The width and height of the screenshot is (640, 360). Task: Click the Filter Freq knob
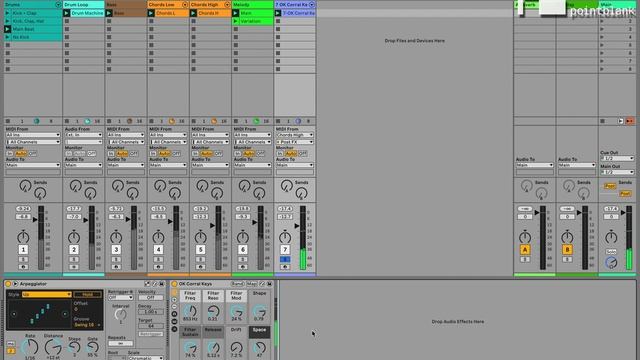(190, 311)
